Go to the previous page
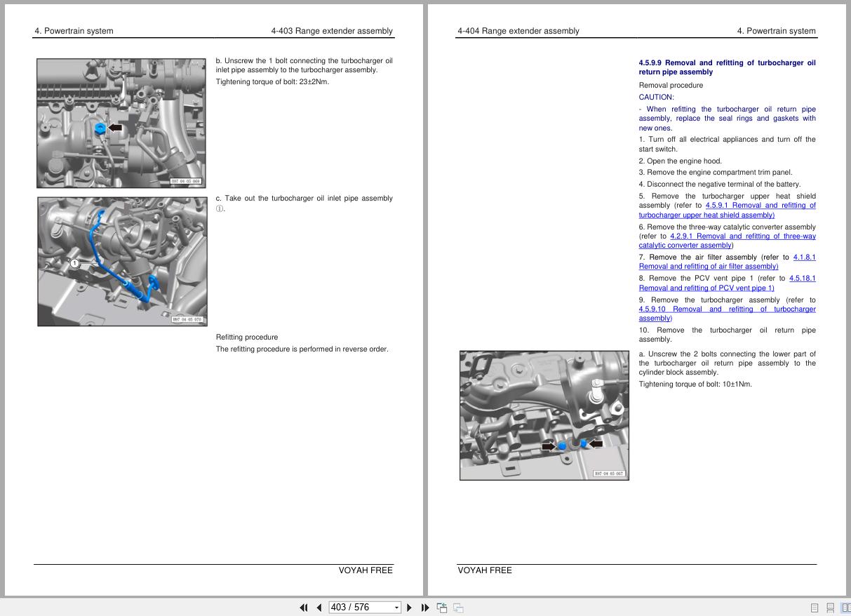The height and width of the screenshot is (616, 851). 319,608
